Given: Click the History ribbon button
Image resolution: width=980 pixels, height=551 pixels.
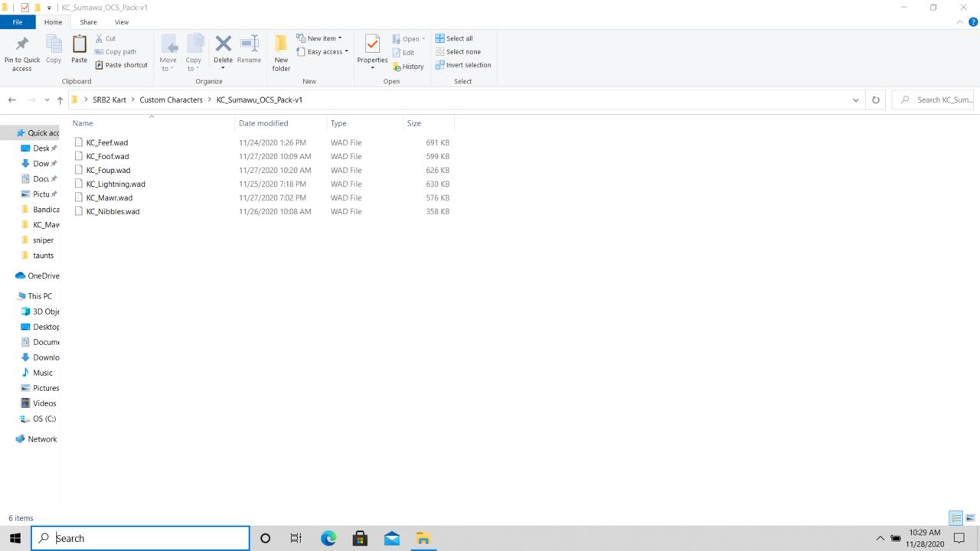Looking at the screenshot, I should click(x=408, y=67).
